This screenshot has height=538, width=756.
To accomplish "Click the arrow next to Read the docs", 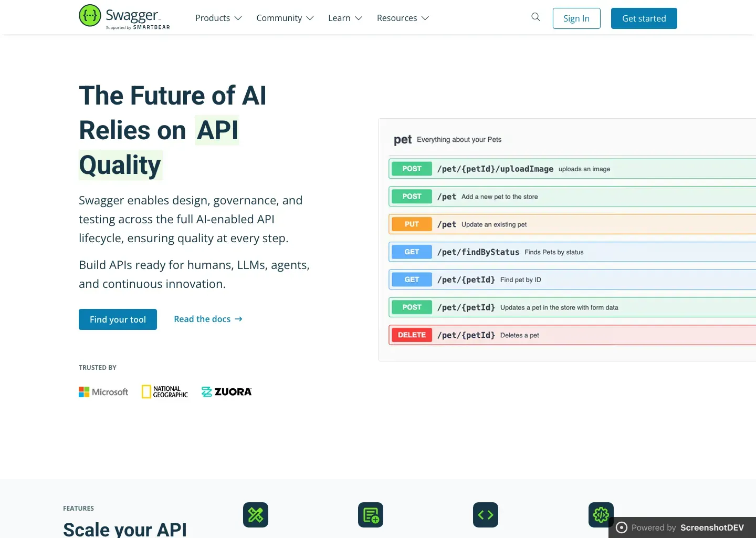I will pyautogui.click(x=238, y=319).
